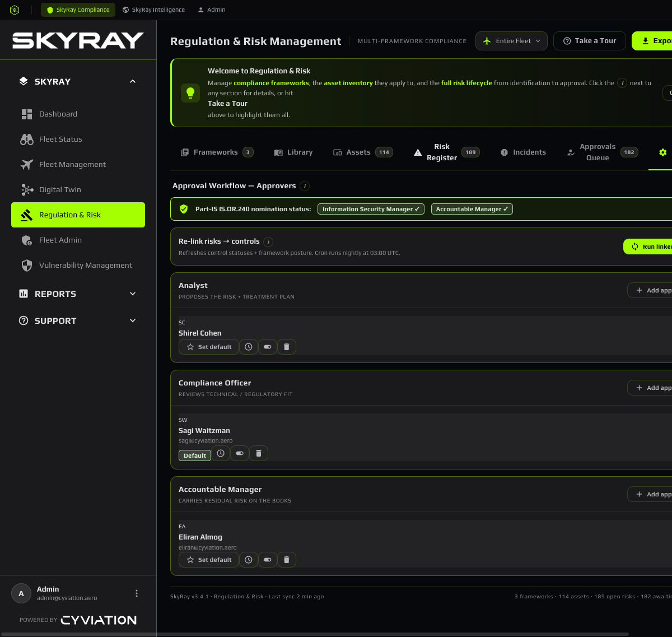Open the Admin top bar item

pos(211,10)
